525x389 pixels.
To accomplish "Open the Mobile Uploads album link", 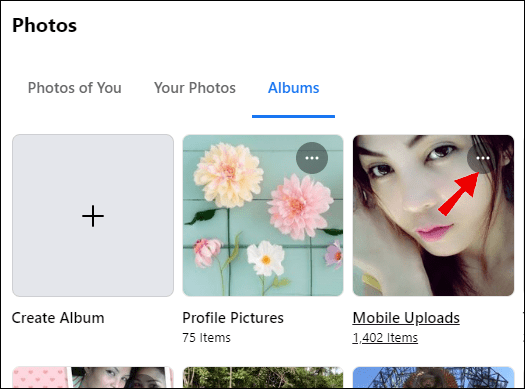I will 406,318.
